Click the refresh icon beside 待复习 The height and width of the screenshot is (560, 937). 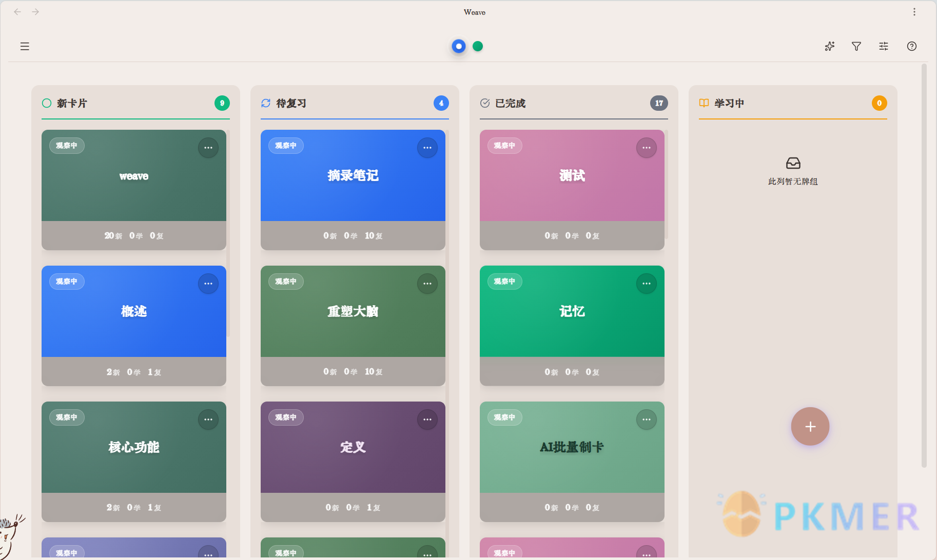pos(266,103)
